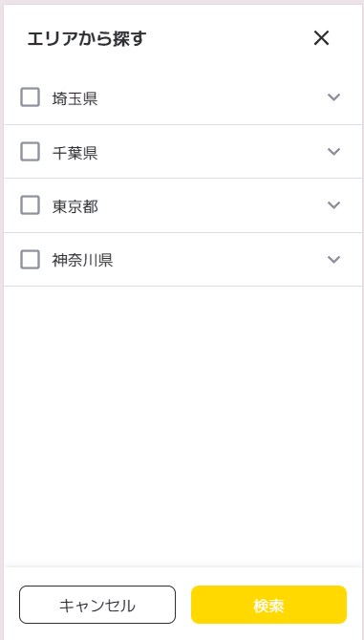
Task: Close the エリアから探す dialog with X
Action: 321,38
